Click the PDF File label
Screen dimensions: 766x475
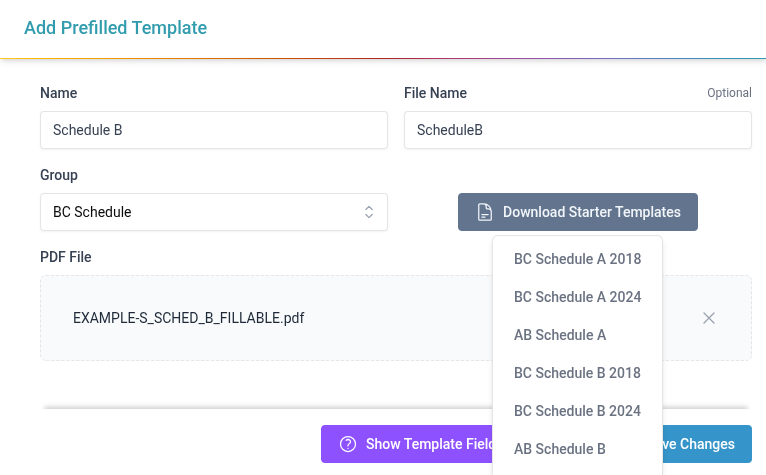point(66,257)
